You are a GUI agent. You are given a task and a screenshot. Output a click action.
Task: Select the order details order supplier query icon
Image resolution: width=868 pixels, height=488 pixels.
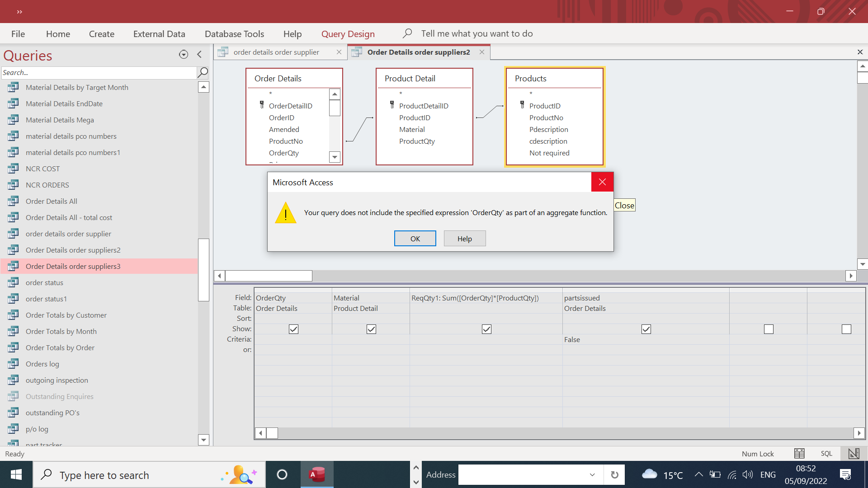coord(13,234)
